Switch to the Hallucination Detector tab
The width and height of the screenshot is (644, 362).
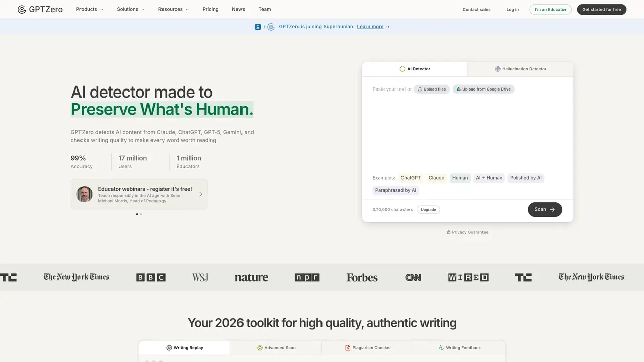click(520, 69)
